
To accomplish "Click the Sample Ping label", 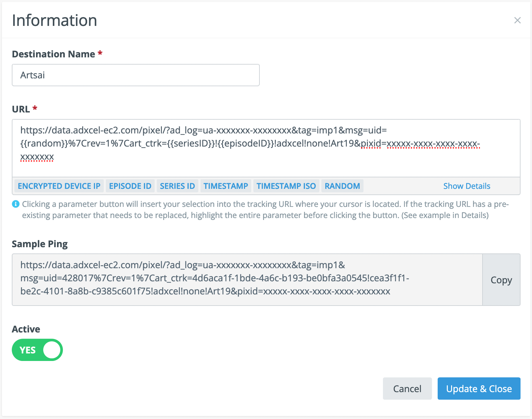I will point(40,244).
